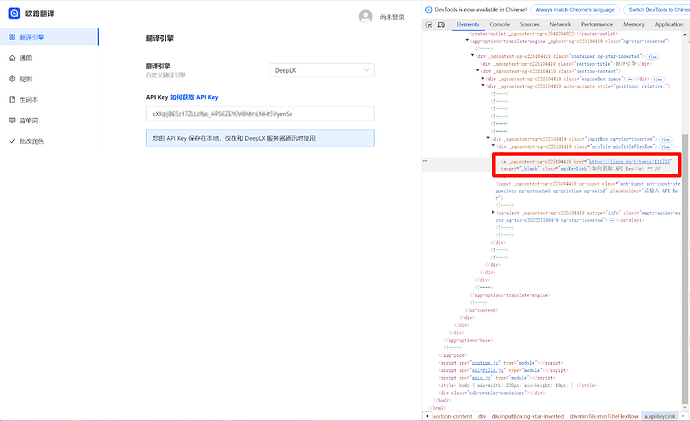The image size is (690, 421).
Task: Click the user avatar icon
Action: 365,17
